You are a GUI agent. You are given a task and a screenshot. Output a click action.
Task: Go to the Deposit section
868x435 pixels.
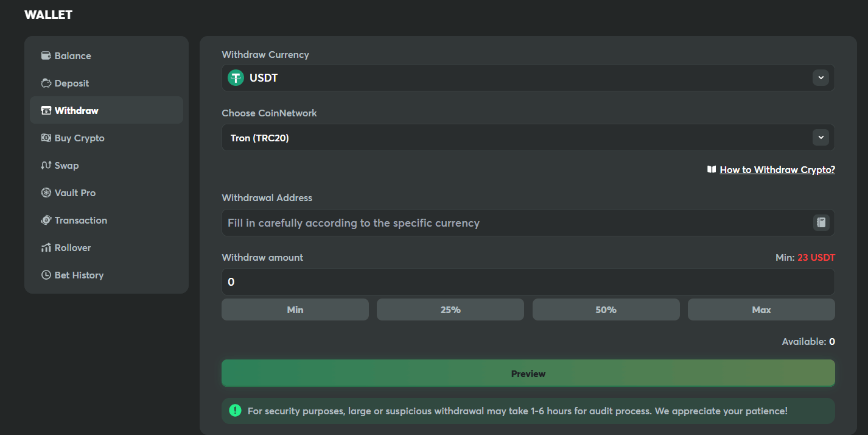coord(107,83)
